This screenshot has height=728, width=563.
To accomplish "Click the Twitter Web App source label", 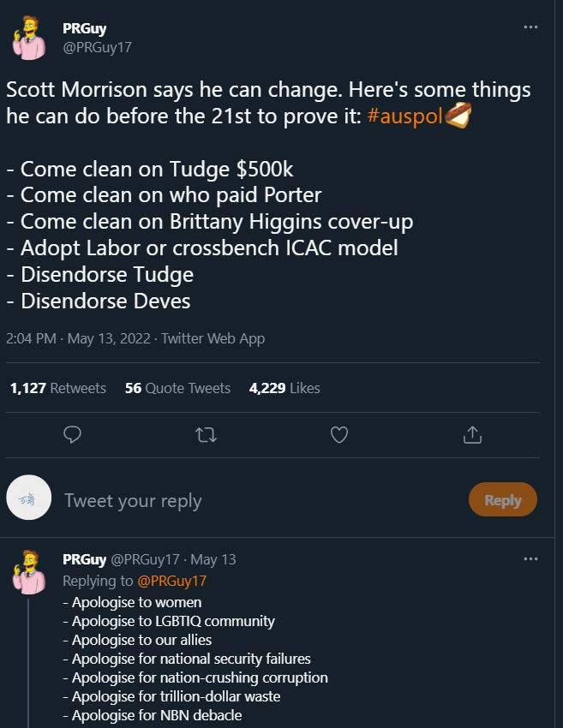I will pos(213,338).
